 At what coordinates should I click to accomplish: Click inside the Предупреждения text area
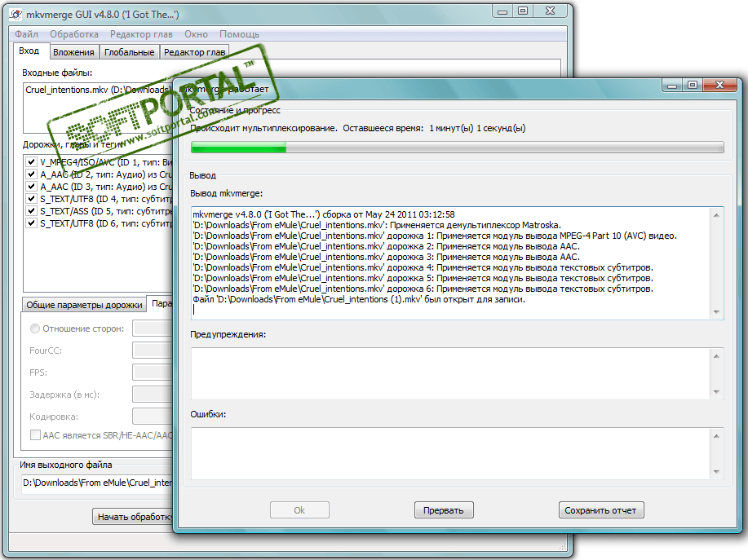pos(451,373)
